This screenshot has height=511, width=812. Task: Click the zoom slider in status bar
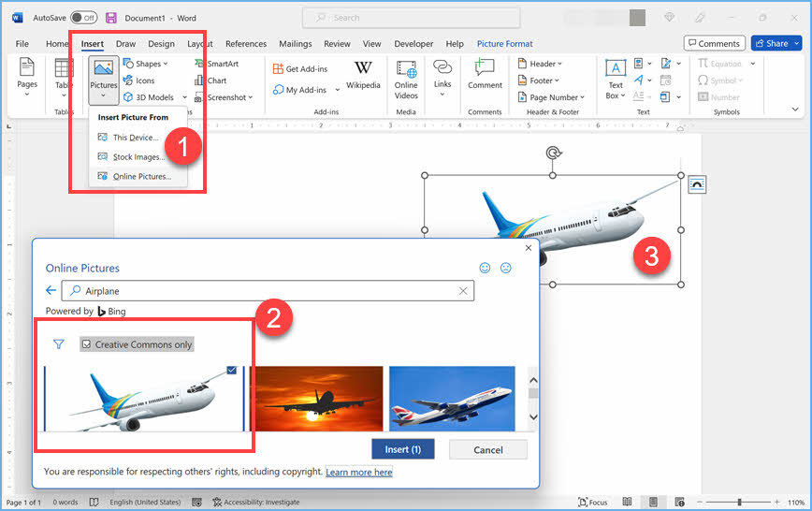[738, 503]
